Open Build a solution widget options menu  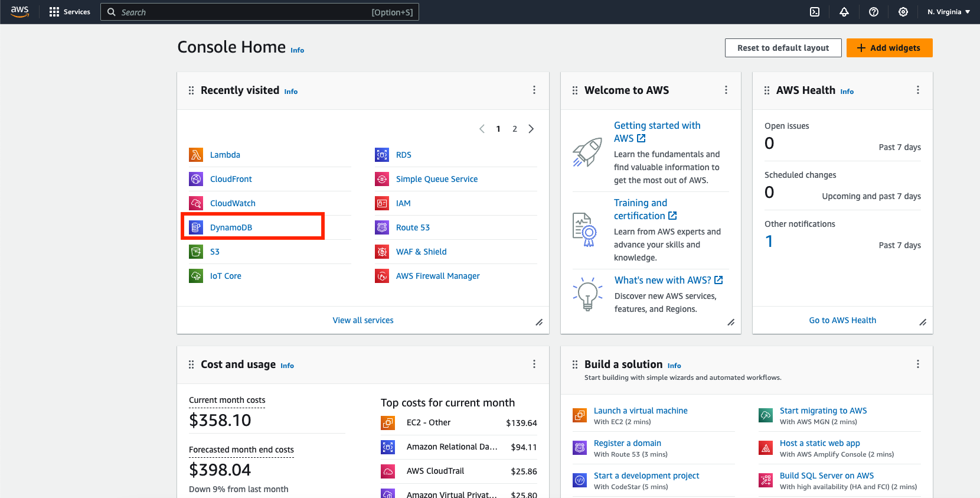918,364
